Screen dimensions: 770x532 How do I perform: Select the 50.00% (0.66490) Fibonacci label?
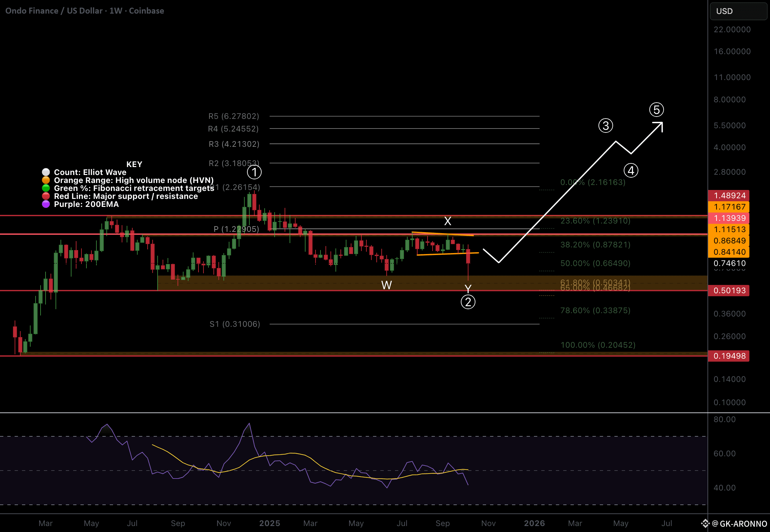[595, 263]
